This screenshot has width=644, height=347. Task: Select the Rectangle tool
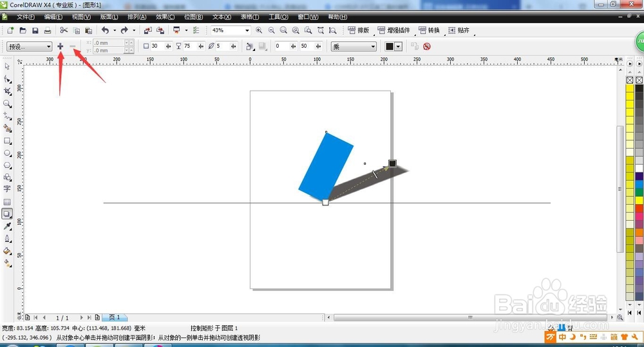point(7,141)
